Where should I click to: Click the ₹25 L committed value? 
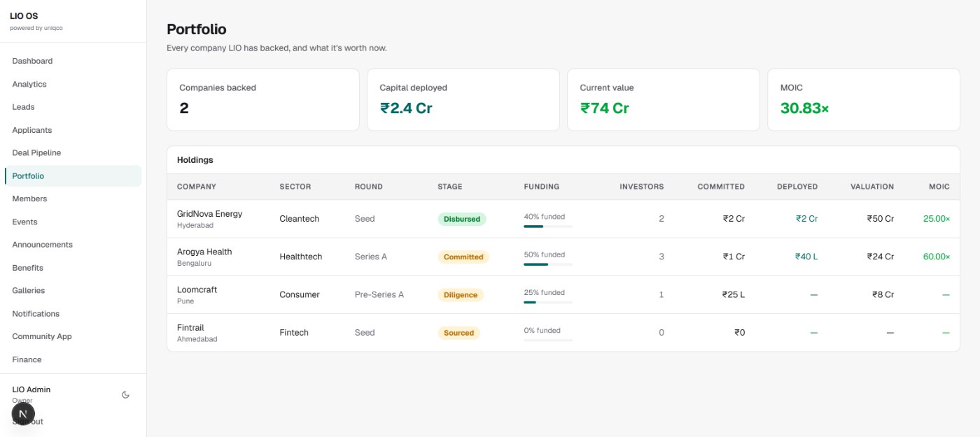pos(734,294)
